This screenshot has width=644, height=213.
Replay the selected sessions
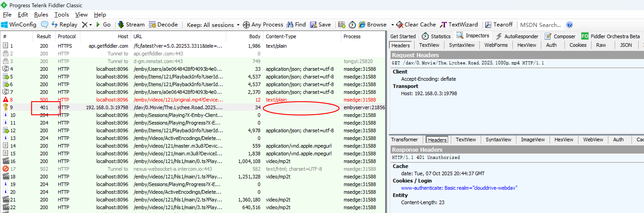click(64, 25)
